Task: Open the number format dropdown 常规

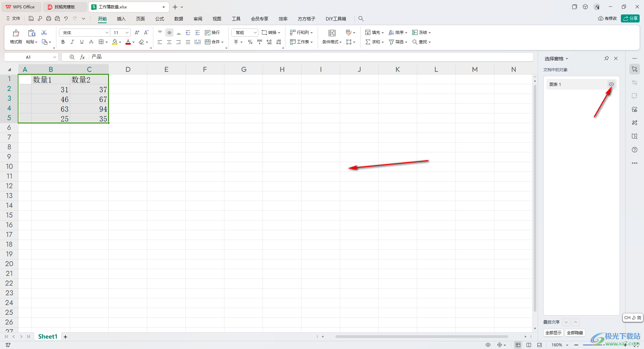Action: [245, 33]
